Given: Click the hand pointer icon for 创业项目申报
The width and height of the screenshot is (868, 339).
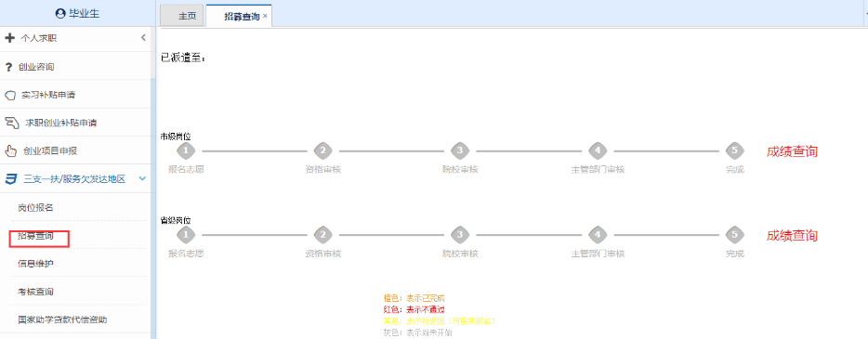Looking at the screenshot, I should pos(10,151).
